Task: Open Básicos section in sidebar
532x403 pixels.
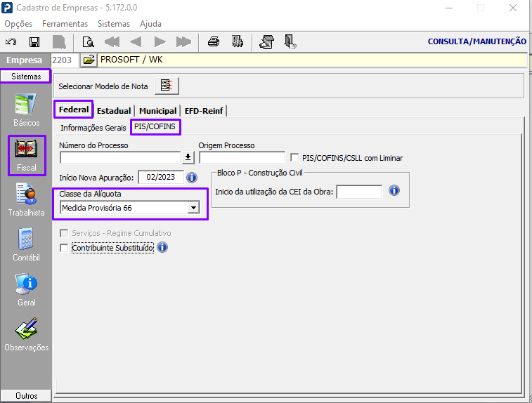Action: 26,110
